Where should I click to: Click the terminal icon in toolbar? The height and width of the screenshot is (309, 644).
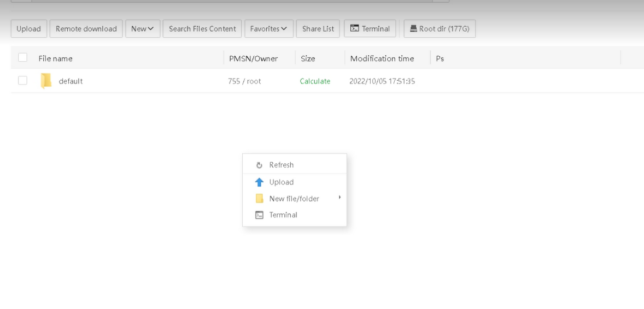pos(354,29)
